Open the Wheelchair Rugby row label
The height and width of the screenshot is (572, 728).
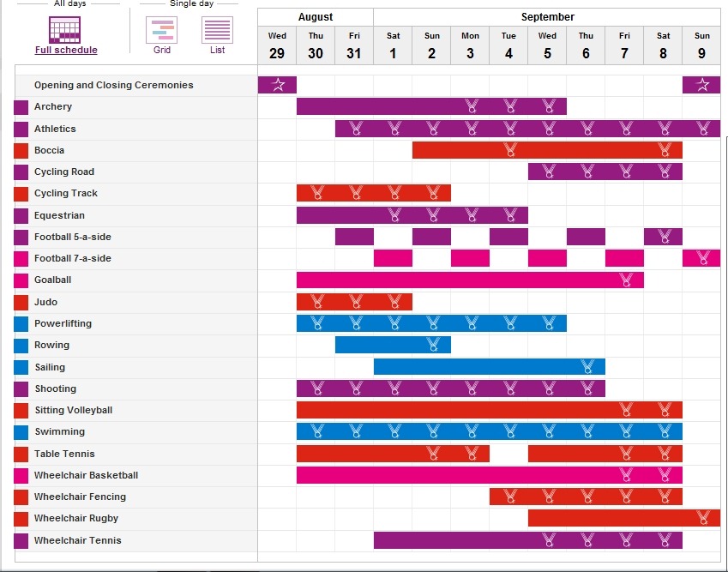click(76, 518)
